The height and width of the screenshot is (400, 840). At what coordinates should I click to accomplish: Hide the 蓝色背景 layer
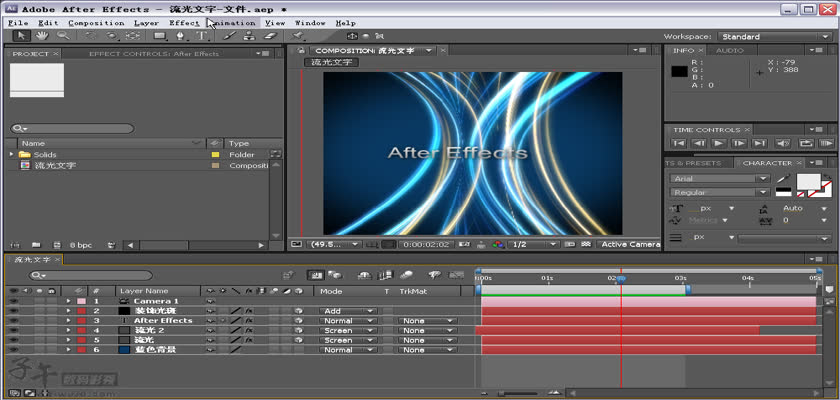click(14, 350)
